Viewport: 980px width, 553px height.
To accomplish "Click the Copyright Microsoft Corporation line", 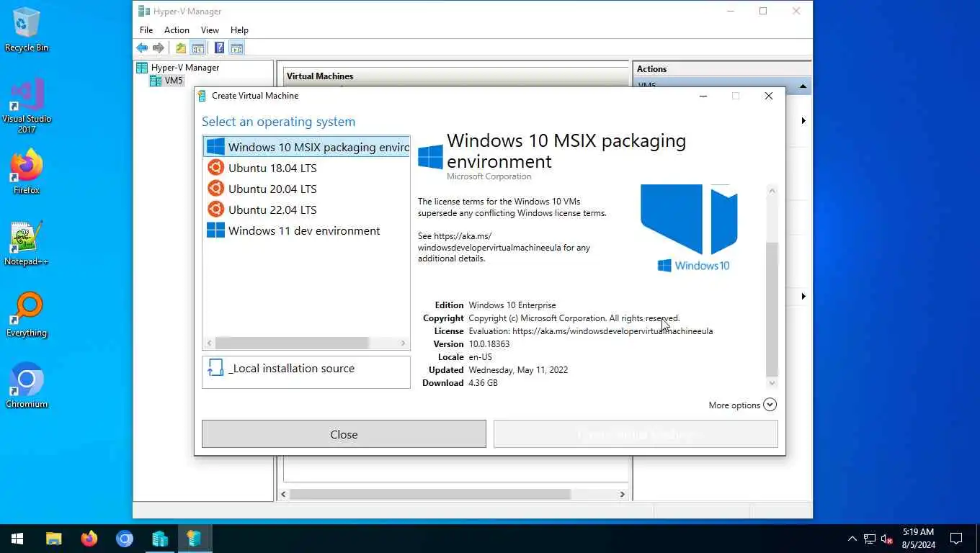I will (574, 318).
